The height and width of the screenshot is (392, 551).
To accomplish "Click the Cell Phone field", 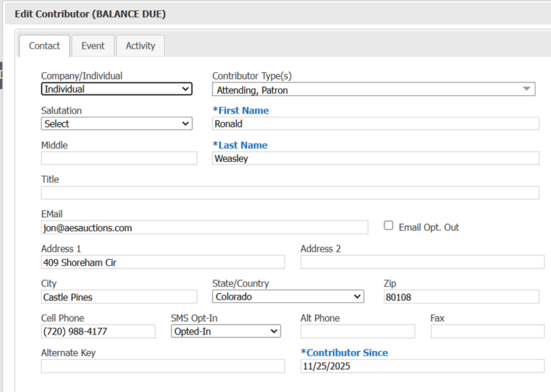I will tap(98, 331).
